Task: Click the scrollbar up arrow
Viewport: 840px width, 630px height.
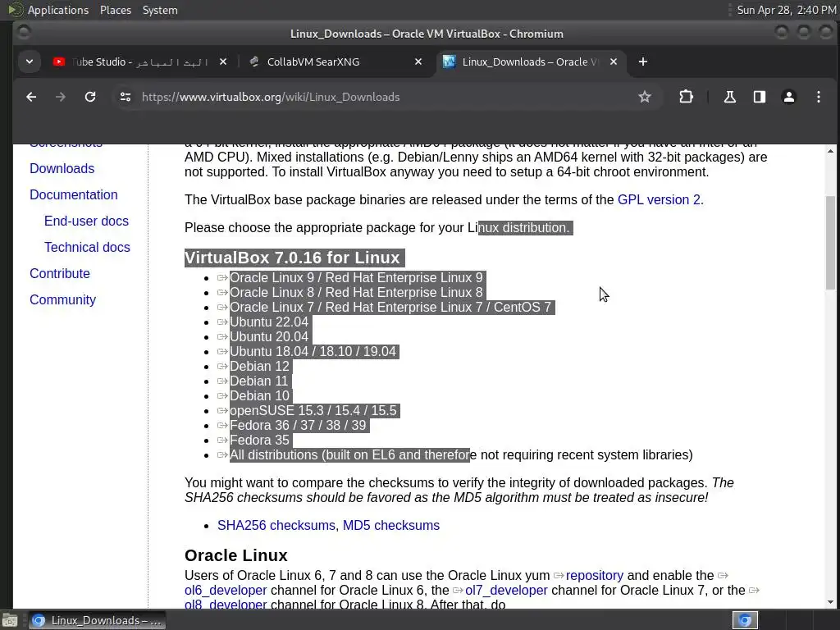Action: click(830, 152)
